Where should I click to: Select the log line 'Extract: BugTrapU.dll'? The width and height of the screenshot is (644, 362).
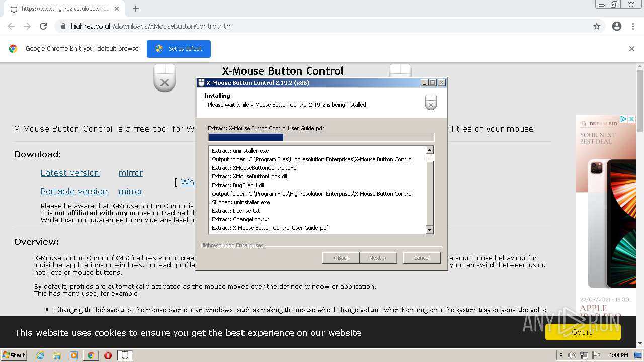[x=238, y=185]
